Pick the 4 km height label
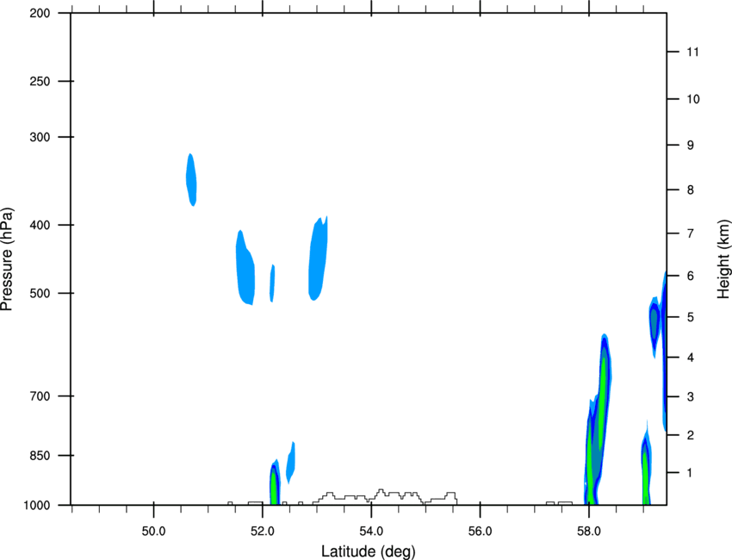 coord(691,358)
